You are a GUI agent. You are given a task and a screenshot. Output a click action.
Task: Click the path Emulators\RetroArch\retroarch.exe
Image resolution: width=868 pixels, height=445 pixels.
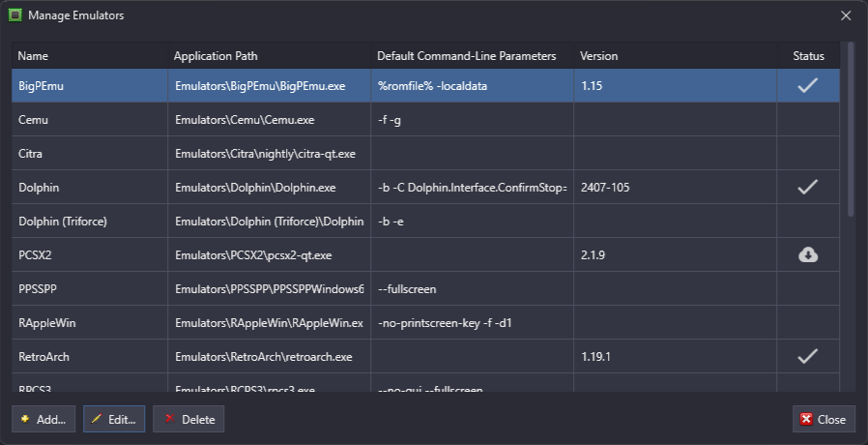pyautogui.click(x=264, y=356)
